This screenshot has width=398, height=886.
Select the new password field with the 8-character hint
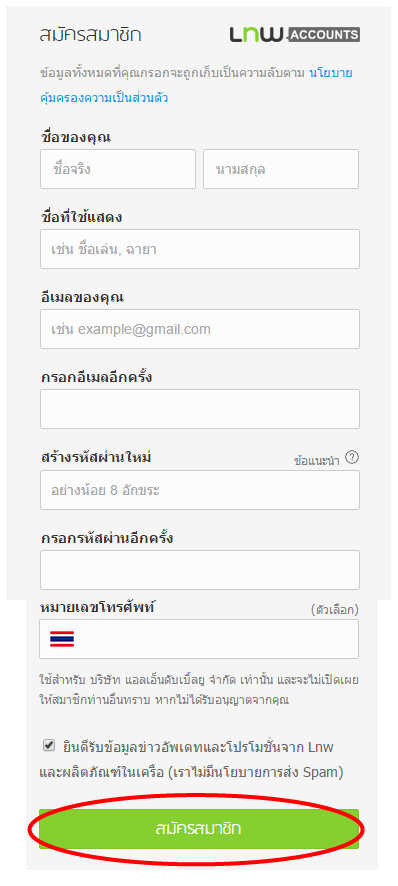[x=200, y=490]
